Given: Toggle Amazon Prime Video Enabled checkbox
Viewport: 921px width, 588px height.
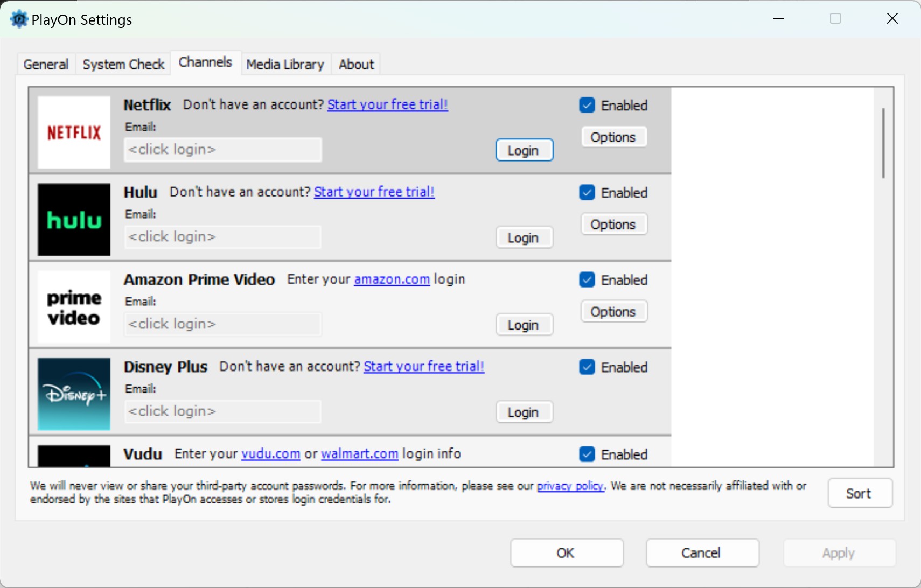Looking at the screenshot, I should [587, 279].
